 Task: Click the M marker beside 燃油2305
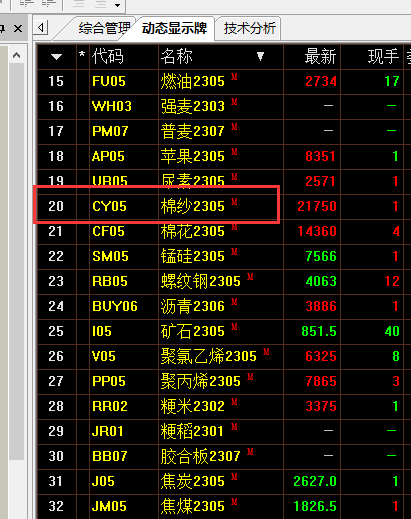click(234, 77)
